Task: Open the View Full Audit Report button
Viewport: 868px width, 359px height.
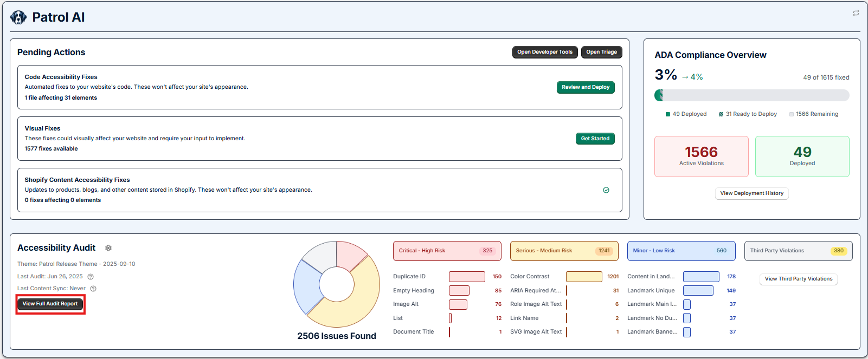Action: 50,304
